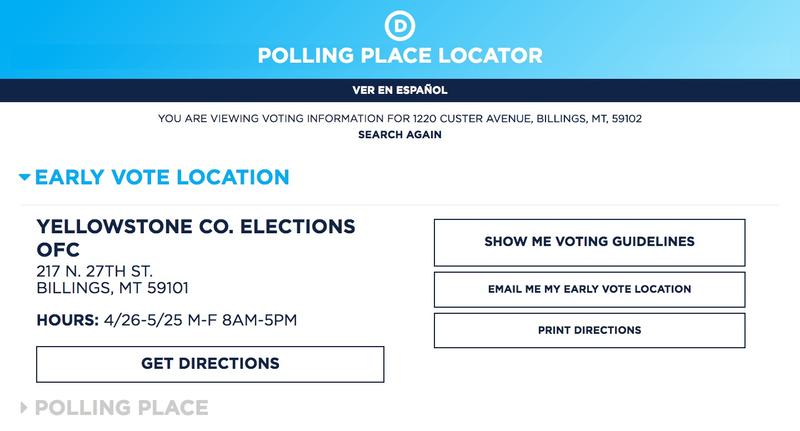
Task: Collapse the blue Early Vote Location triangle
Action: [24, 178]
